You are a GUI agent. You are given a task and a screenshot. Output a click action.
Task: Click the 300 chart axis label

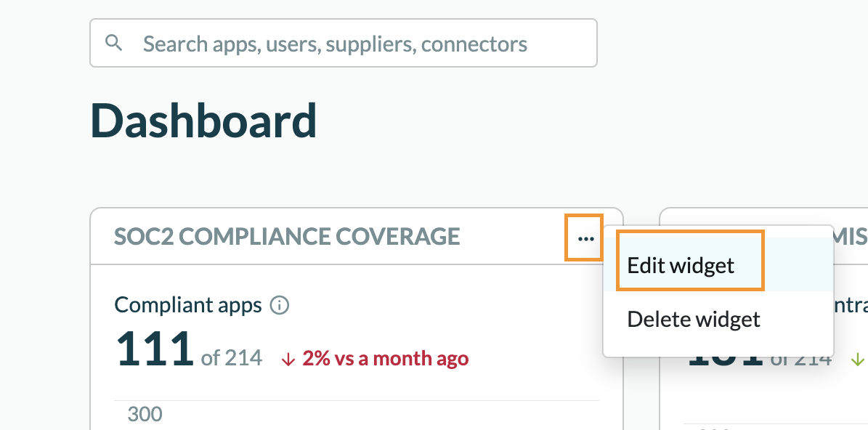(x=145, y=415)
